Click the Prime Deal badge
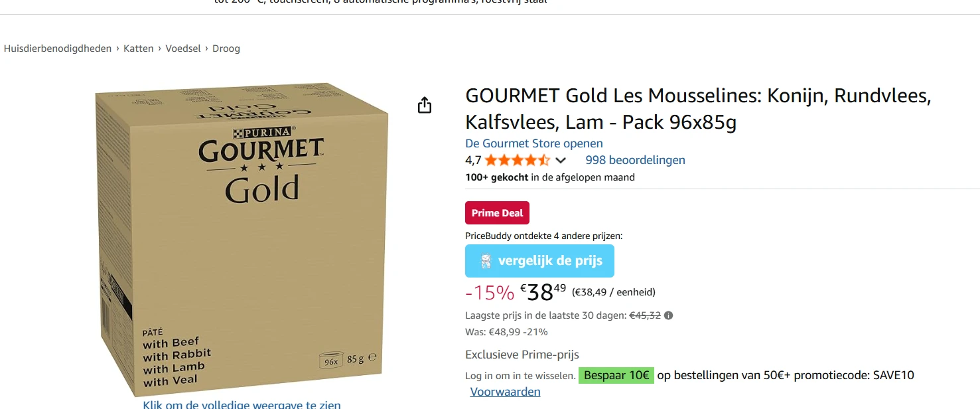980x409 pixels. pyautogui.click(x=497, y=212)
